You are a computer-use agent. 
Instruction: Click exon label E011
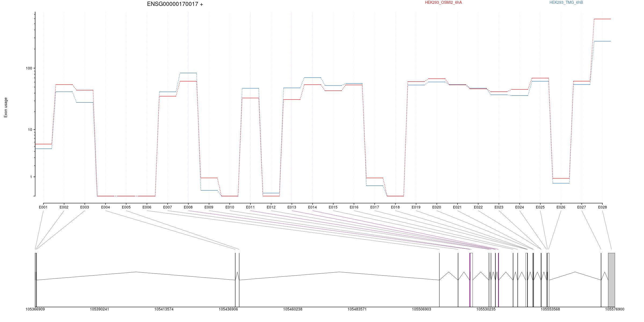pos(250,207)
